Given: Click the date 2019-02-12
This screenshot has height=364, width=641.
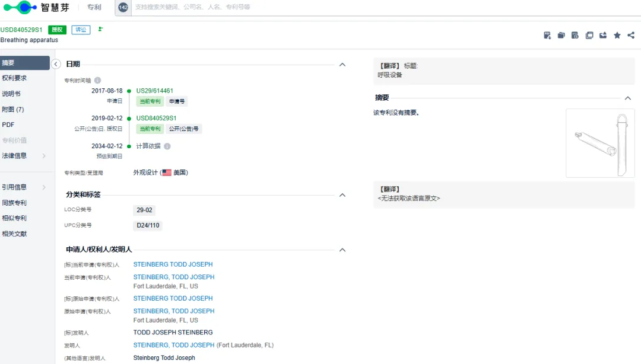Looking at the screenshot, I should tap(107, 118).
